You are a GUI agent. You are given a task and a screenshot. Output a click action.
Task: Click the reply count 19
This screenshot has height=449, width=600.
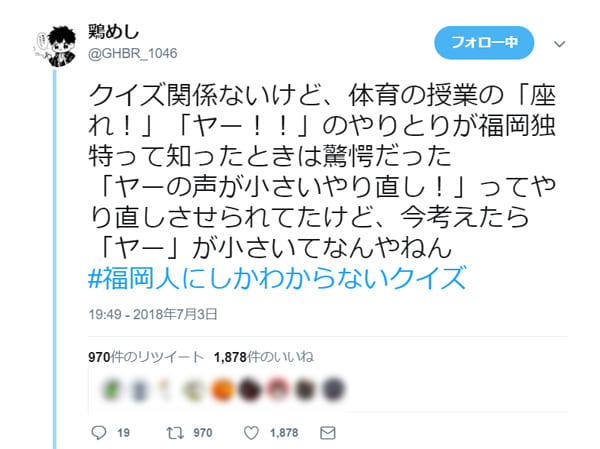(123, 433)
